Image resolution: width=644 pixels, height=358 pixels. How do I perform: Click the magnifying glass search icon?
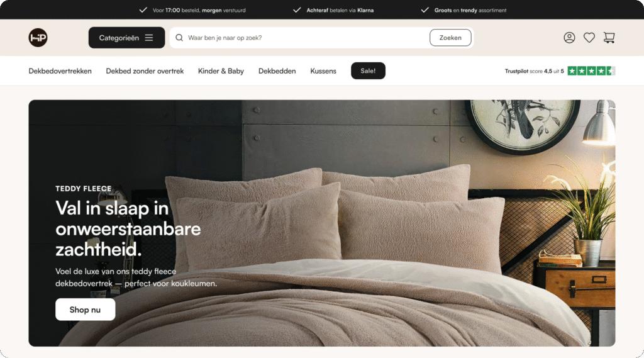tap(179, 37)
